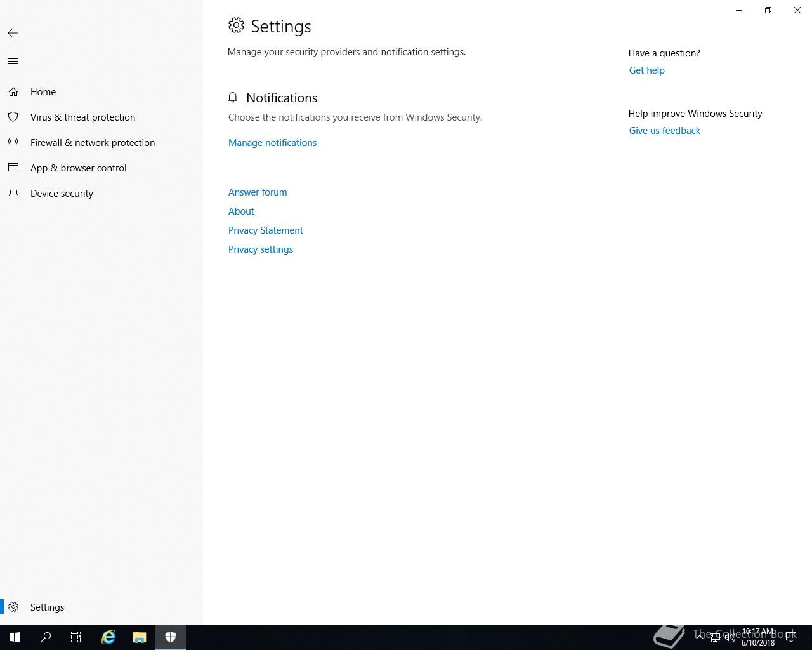Open Task View on taskbar

point(76,637)
